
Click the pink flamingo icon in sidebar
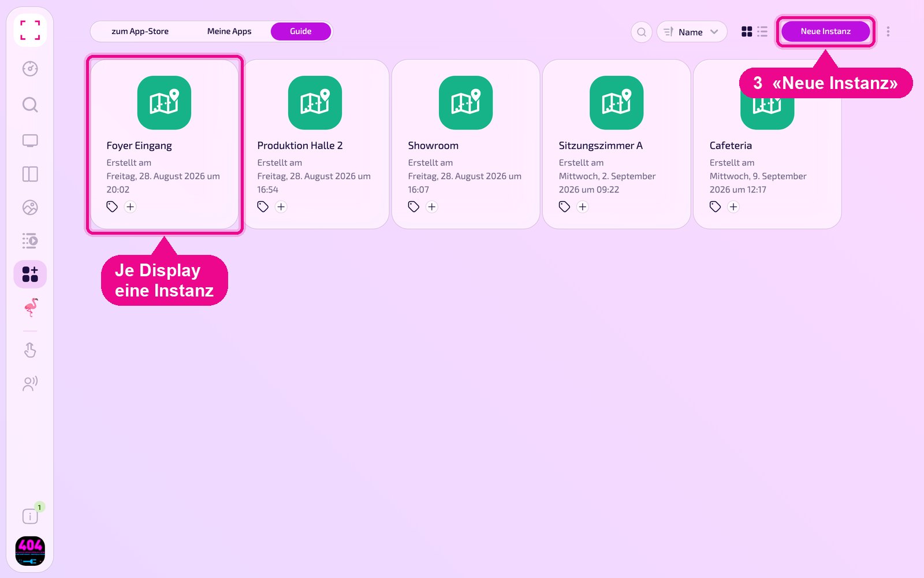tap(31, 307)
